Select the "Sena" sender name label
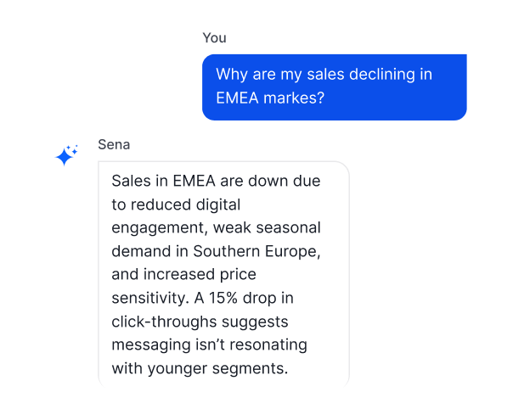This screenshot has width=513, height=420. point(114,144)
